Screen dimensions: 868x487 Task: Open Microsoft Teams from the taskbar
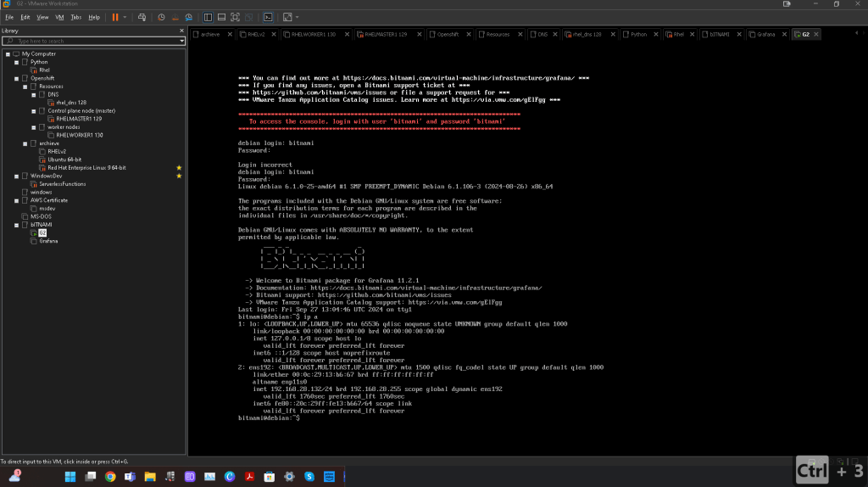click(x=130, y=477)
